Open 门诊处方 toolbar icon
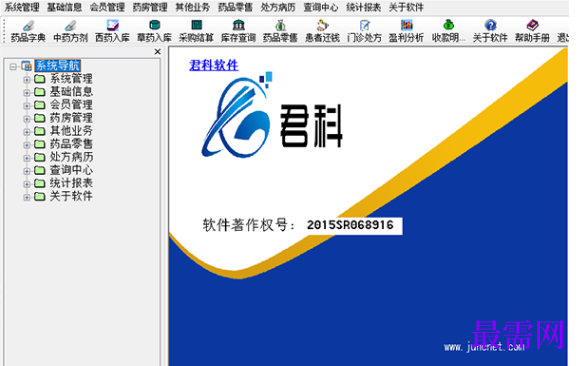 point(364,25)
